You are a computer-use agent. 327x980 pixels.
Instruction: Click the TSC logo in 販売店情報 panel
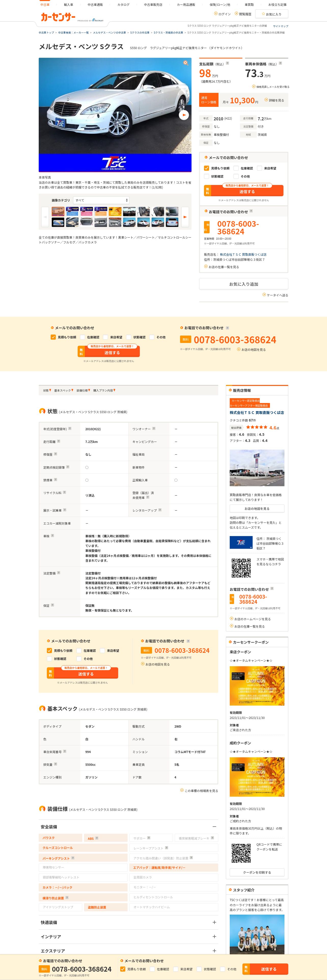(x=241, y=542)
